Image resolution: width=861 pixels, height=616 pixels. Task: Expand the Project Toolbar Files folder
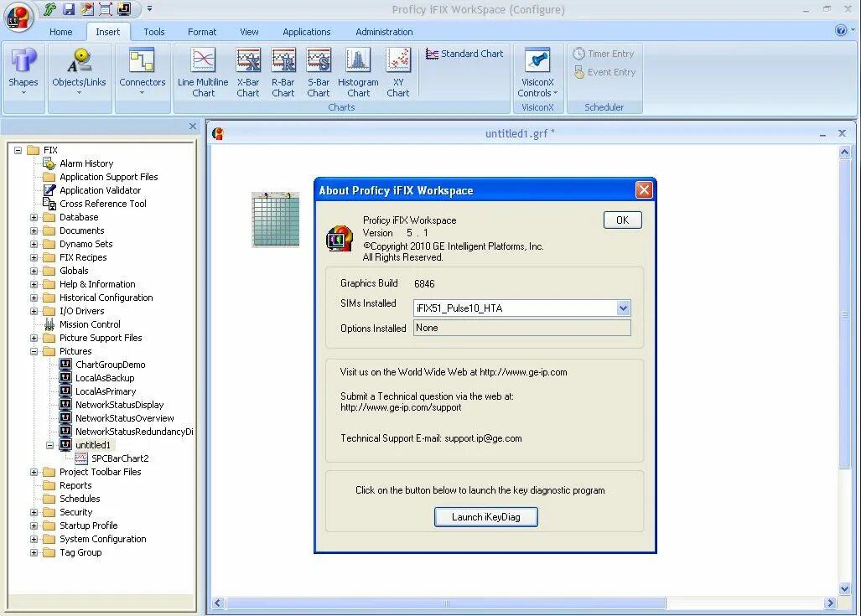point(34,472)
